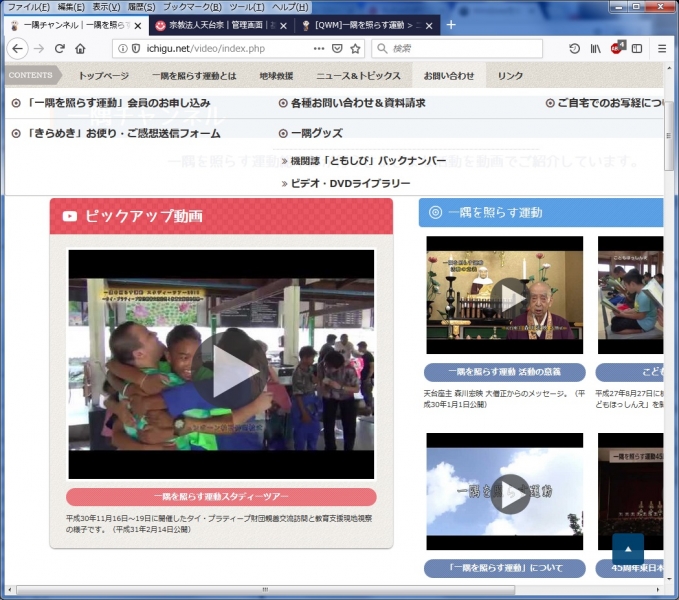This screenshot has height=600, width=679.
Task: Reload the current page
Action: click(60, 48)
